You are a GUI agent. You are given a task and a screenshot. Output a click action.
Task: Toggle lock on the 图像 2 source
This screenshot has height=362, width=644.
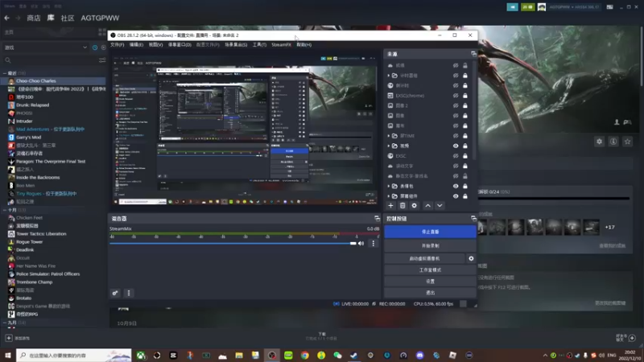coord(465,105)
